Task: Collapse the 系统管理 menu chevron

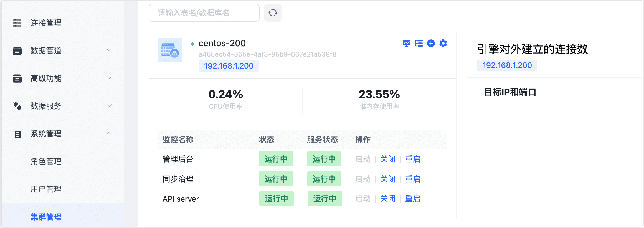Action: (109, 133)
